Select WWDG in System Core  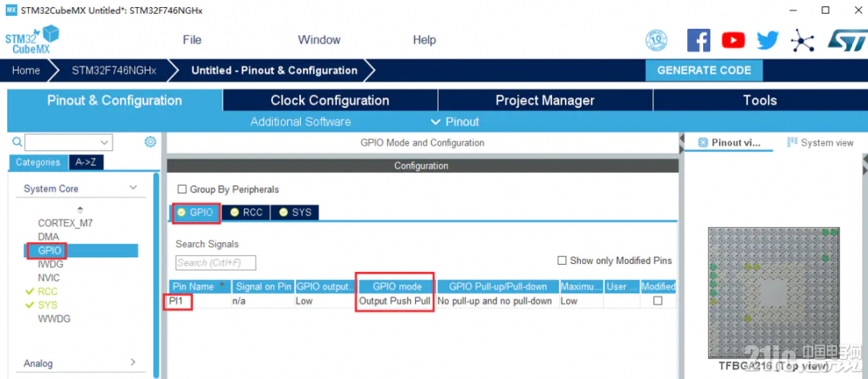pyautogui.click(x=54, y=319)
